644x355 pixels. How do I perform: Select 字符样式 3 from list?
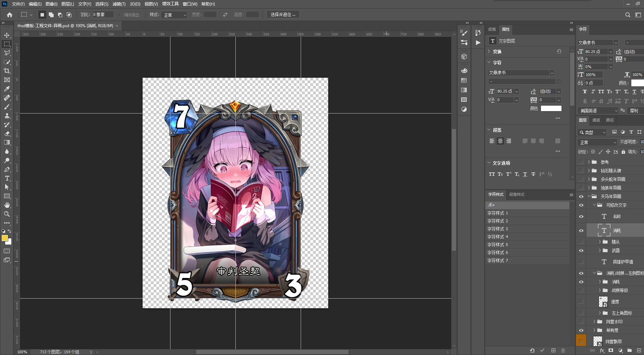(497, 229)
